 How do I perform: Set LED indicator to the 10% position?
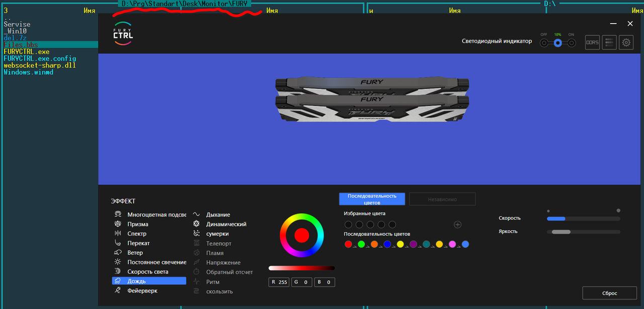point(557,43)
